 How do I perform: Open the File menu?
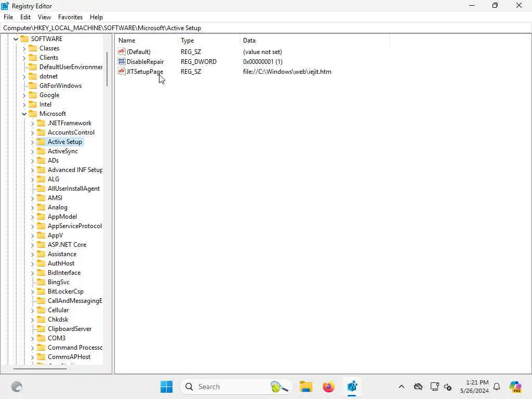(8, 17)
